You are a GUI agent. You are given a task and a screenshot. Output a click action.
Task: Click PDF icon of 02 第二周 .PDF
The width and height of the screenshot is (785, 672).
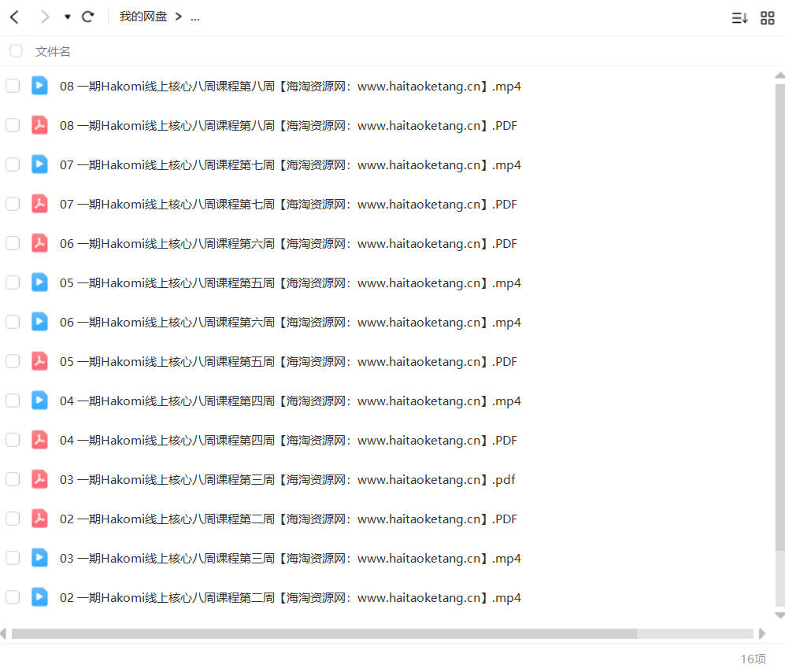click(x=39, y=519)
